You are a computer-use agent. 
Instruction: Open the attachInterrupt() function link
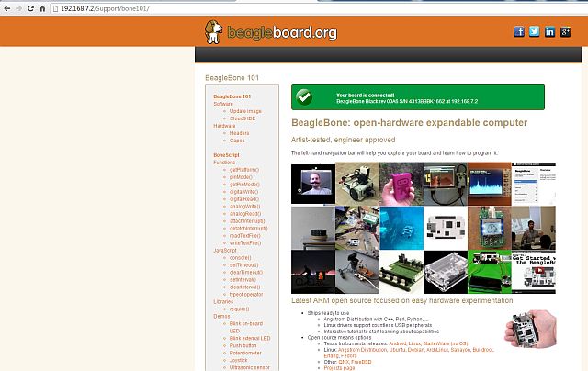tap(247, 221)
